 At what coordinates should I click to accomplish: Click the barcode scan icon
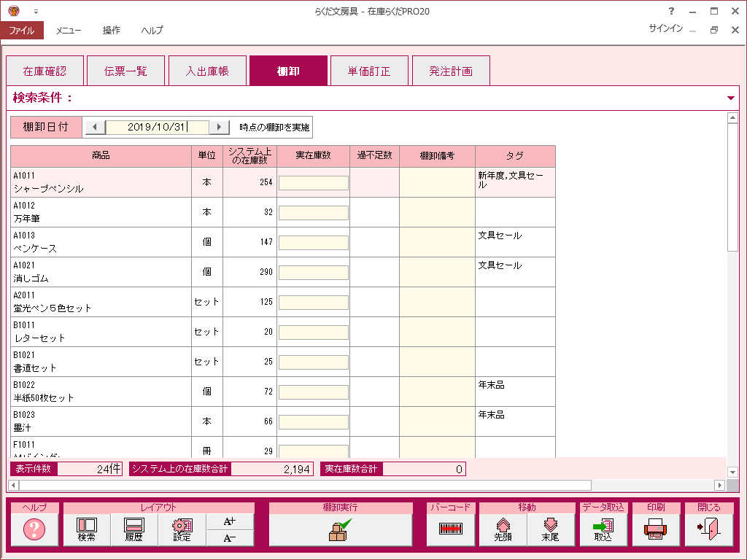point(451,529)
